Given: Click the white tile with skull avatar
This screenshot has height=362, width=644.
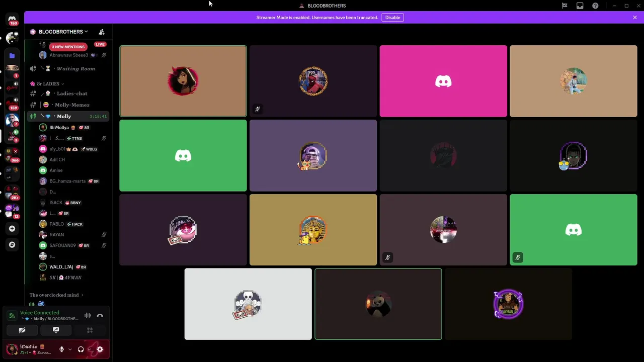Looking at the screenshot, I should (x=248, y=304).
